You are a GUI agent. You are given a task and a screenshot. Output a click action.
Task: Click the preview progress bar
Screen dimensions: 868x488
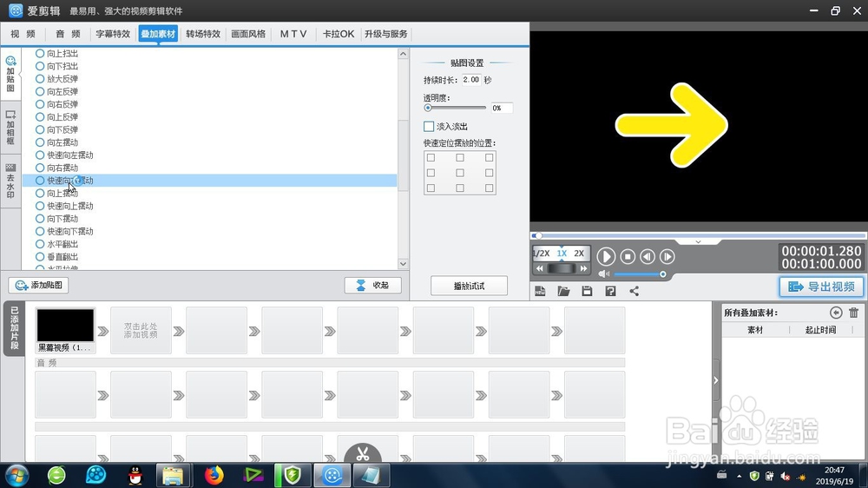[699, 236]
